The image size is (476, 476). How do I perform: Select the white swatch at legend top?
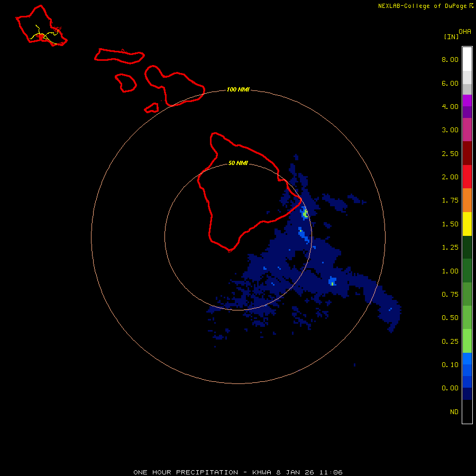point(467,59)
